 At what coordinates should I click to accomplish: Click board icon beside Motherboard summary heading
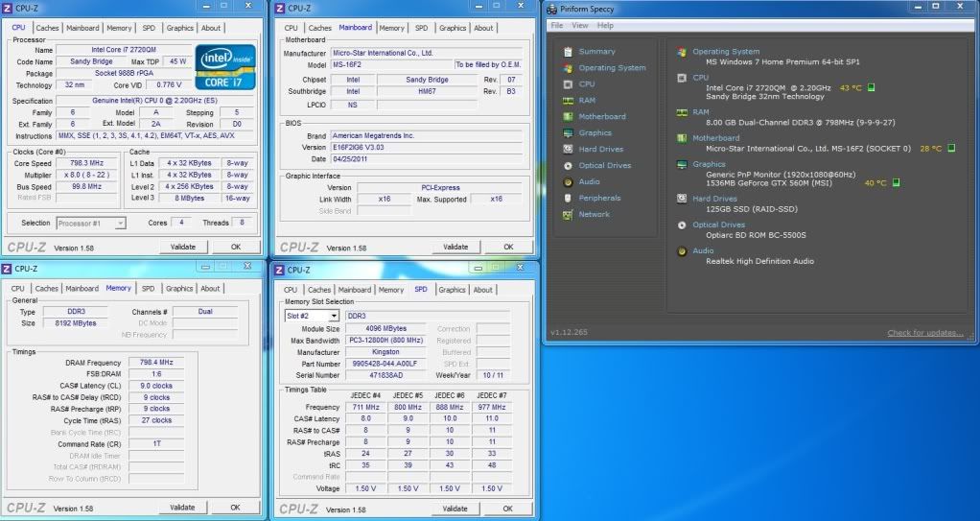click(x=681, y=138)
